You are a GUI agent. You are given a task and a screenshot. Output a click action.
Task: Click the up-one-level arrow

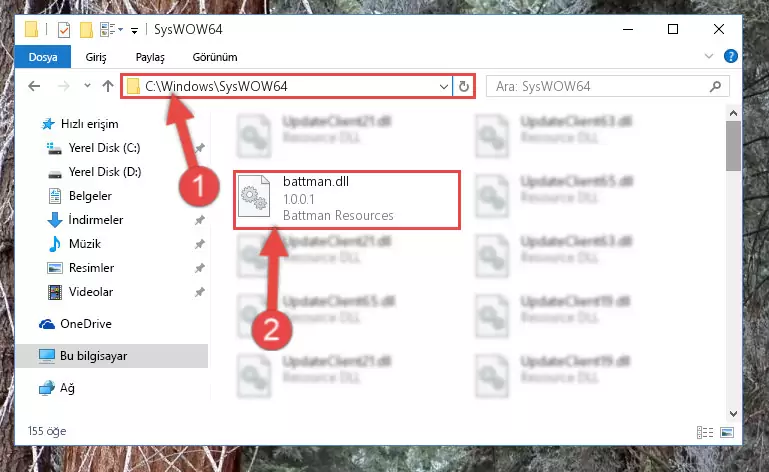point(108,86)
